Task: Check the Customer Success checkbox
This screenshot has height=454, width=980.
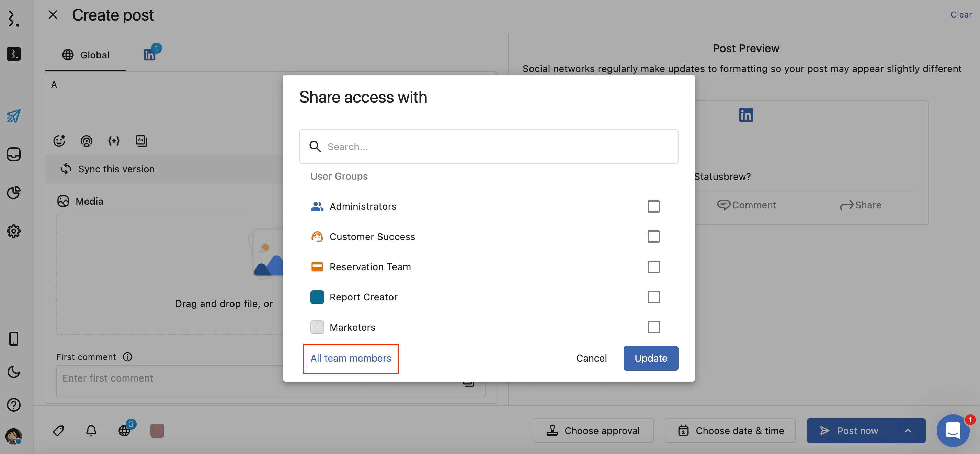Action: click(x=653, y=237)
